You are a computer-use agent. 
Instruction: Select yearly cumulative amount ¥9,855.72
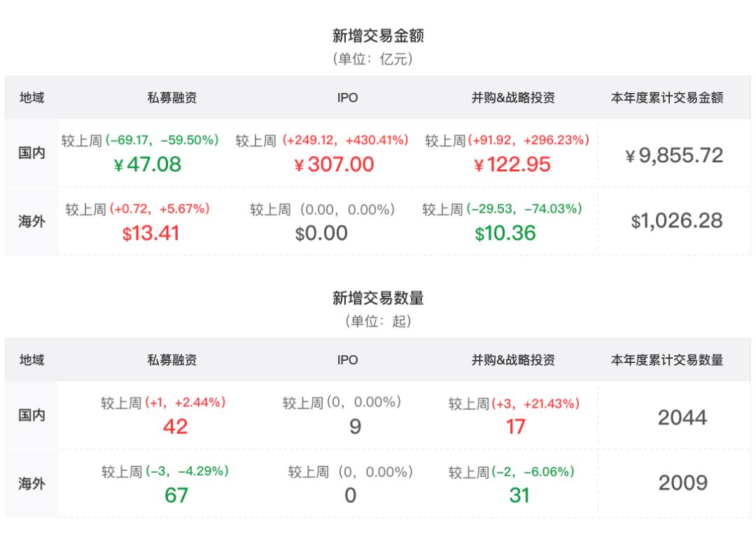[674, 155]
